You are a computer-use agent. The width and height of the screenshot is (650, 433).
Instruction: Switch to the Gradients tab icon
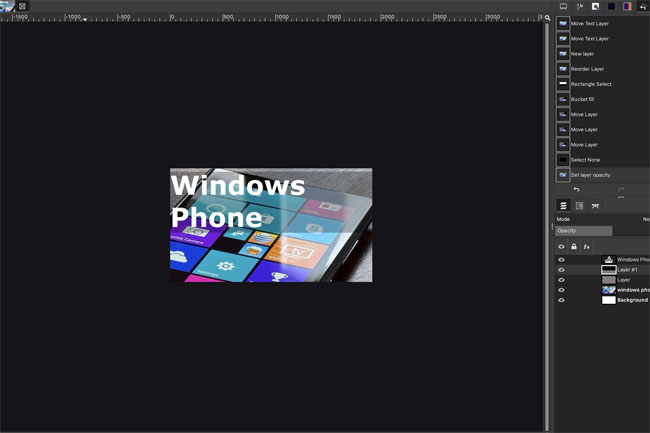coord(627,6)
